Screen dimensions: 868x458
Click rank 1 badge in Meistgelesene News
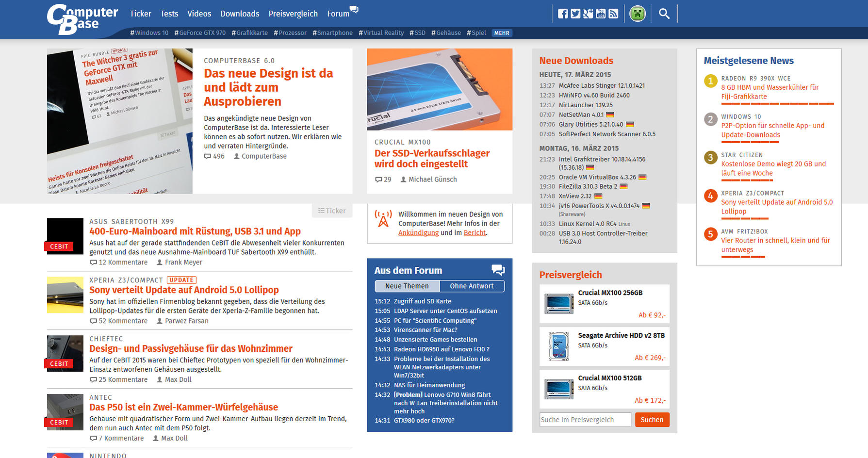(x=710, y=81)
